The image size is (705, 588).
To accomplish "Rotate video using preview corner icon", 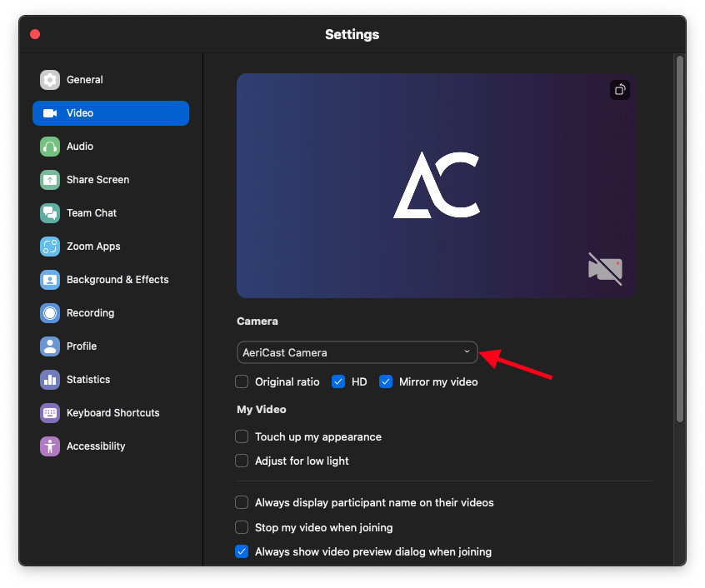I will point(619,90).
